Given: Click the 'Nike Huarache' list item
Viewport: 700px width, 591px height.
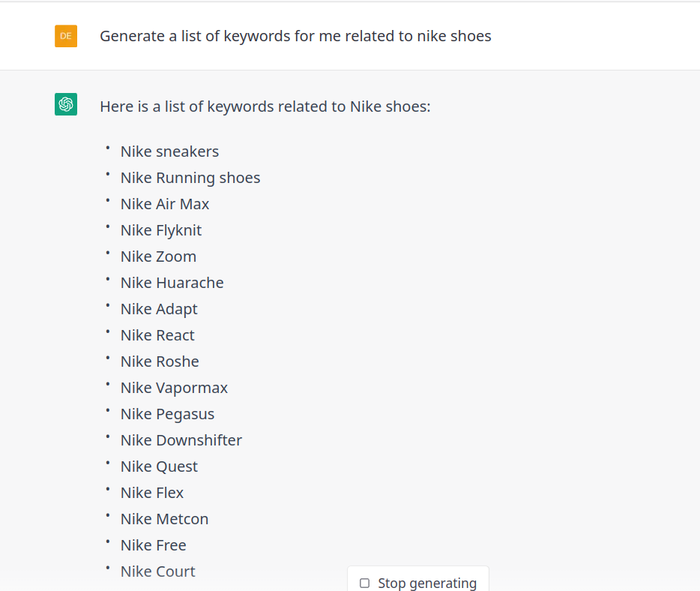Looking at the screenshot, I should 172,283.
